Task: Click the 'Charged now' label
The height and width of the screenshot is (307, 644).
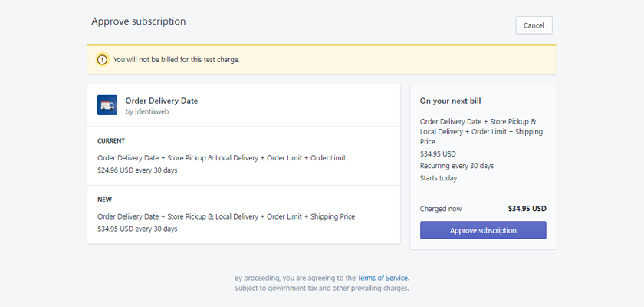Action: click(441, 209)
